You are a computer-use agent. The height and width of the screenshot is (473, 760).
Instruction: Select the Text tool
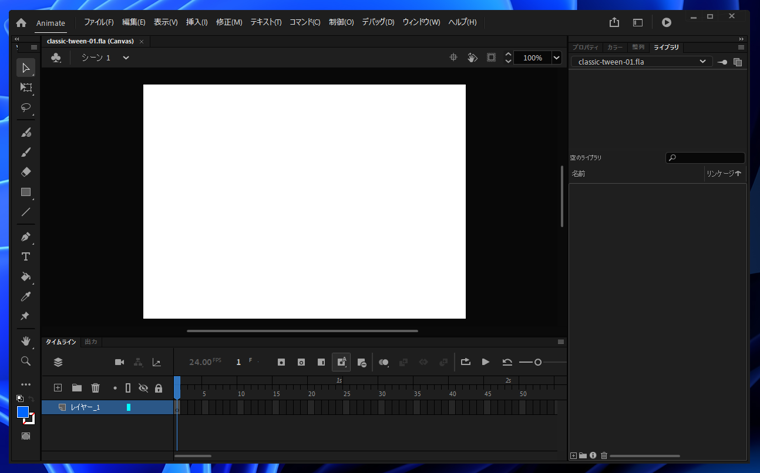pos(26,257)
